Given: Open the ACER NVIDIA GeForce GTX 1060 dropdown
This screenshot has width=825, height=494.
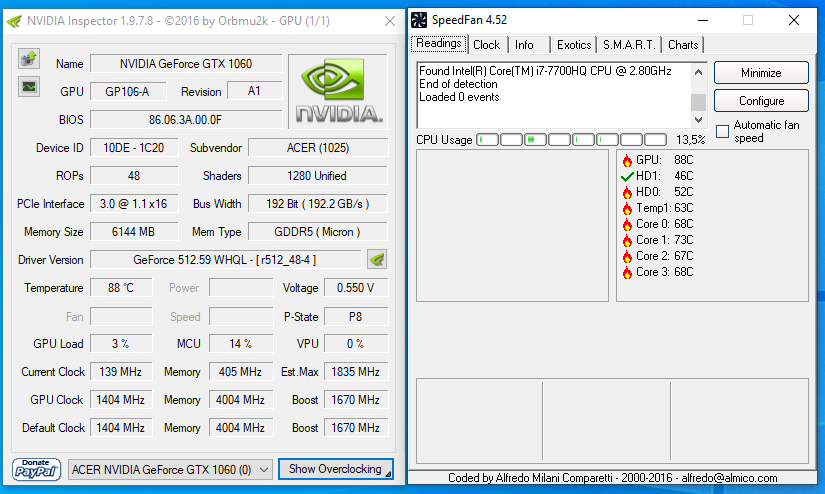Looking at the screenshot, I should click(x=170, y=469).
